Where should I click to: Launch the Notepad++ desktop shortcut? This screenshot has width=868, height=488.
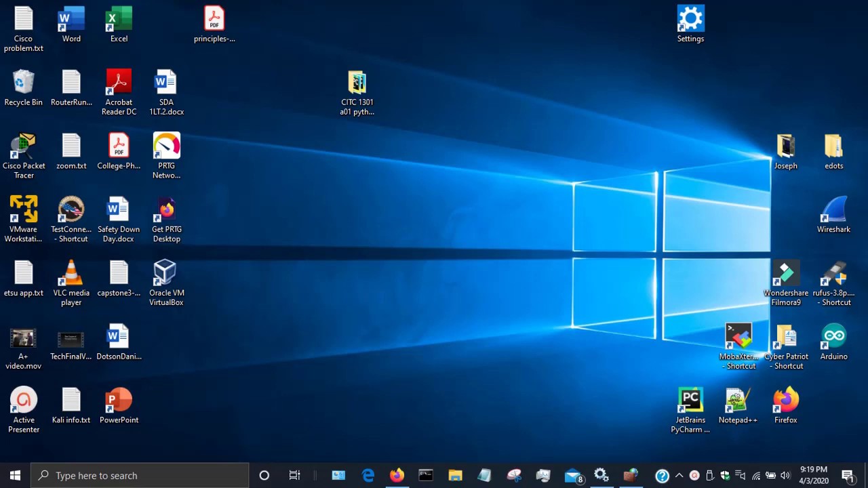click(738, 407)
